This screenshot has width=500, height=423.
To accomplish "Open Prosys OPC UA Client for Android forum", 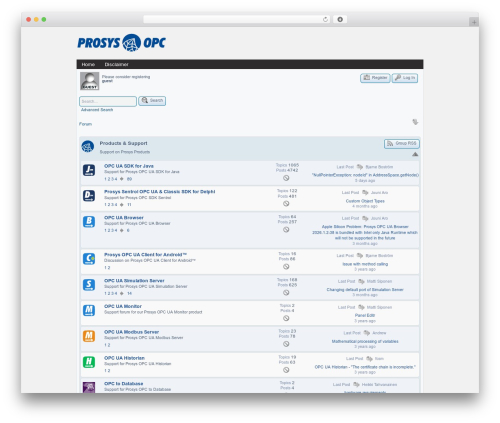I will [145, 255].
